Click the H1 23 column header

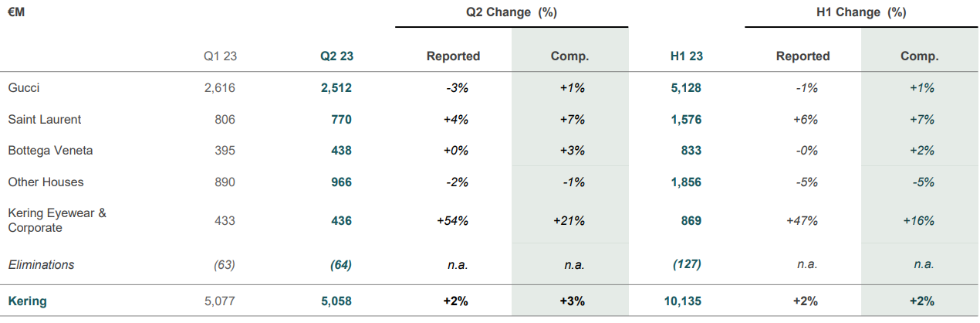(686, 56)
